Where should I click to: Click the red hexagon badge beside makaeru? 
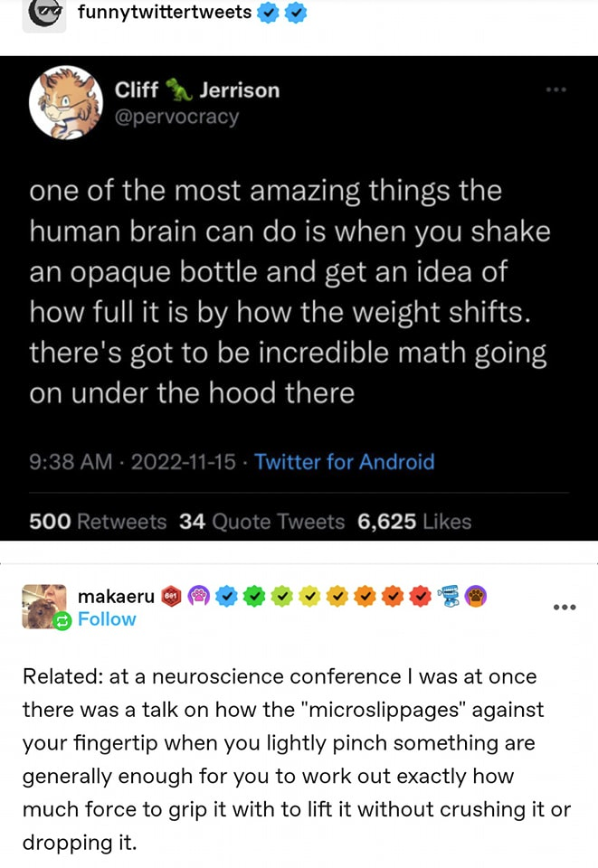[x=171, y=596]
